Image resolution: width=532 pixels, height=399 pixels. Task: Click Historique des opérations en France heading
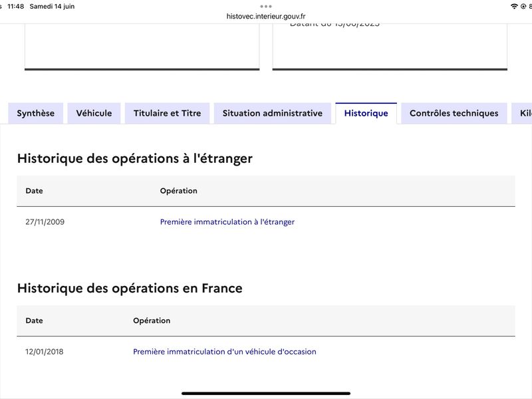(x=130, y=289)
